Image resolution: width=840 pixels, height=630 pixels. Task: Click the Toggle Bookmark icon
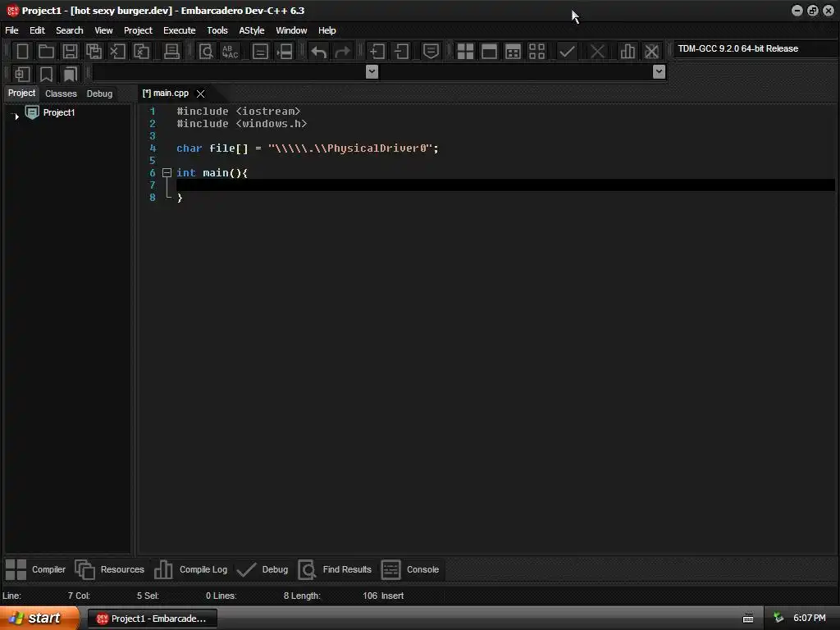pos(46,74)
